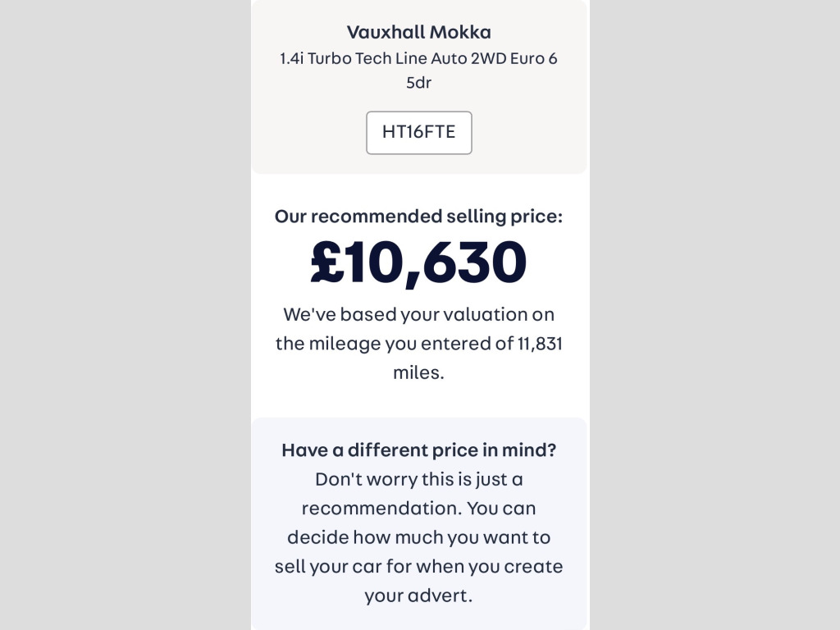Image resolution: width=840 pixels, height=630 pixels.
Task: Select the Vauxhall Mokka heading
Action: [x=418, y=32]
